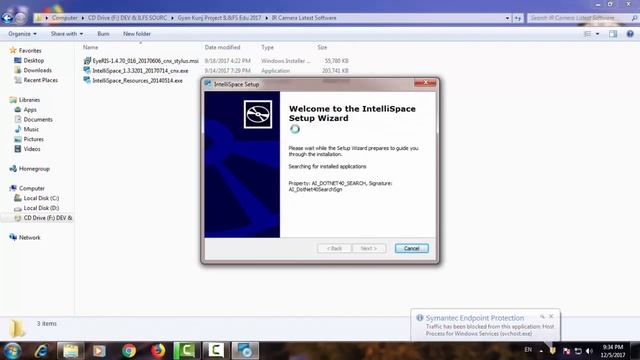Open Symantec notification options wrench
The height and width of the screenshot is (360, 640).
(x=542, y=316)
